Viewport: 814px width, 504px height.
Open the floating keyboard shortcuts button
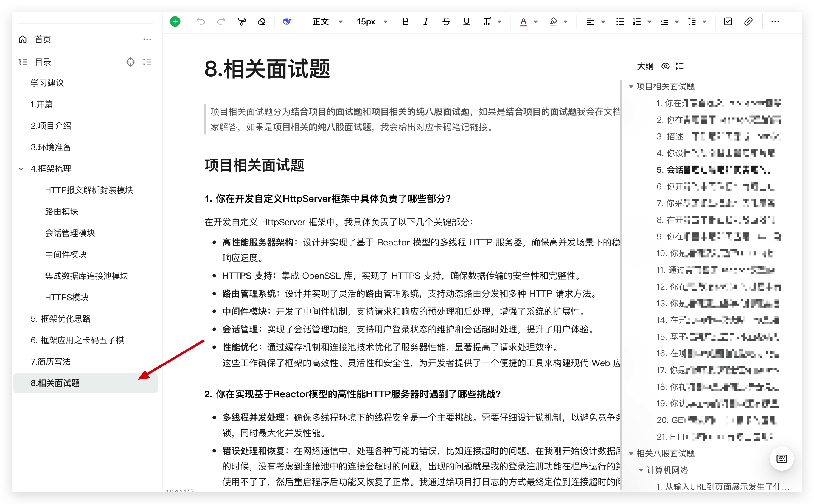(781, 459)
